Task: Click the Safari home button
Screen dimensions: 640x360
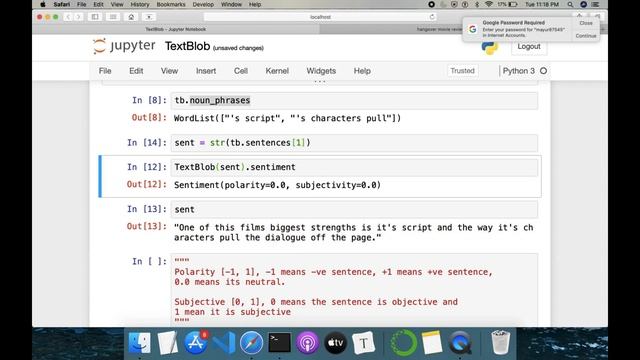Action: [x=131, y=17]
